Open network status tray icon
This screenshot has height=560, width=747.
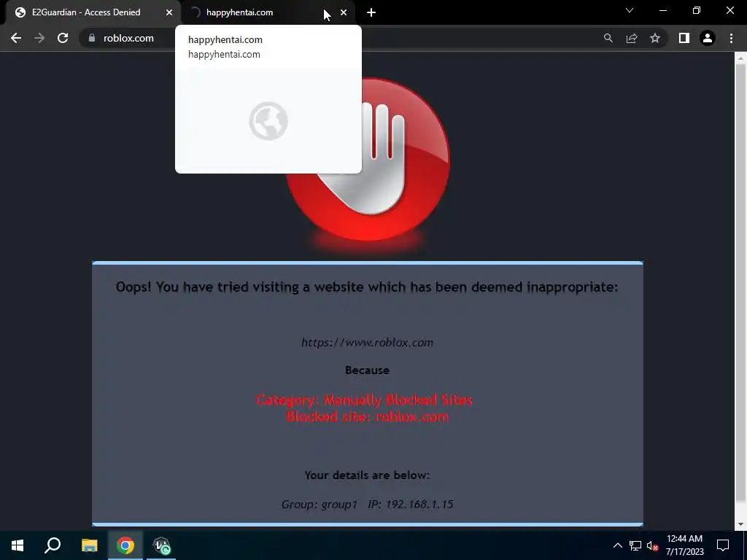click(x=635, y=545)
